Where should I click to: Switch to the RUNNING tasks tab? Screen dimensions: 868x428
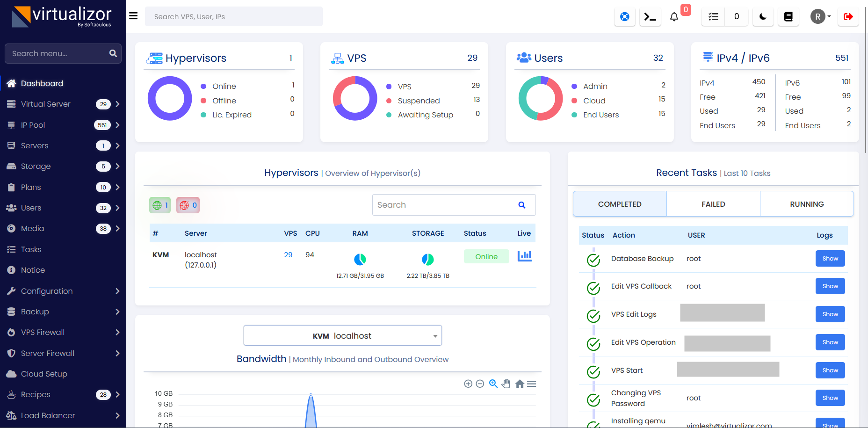coord(807,204)
